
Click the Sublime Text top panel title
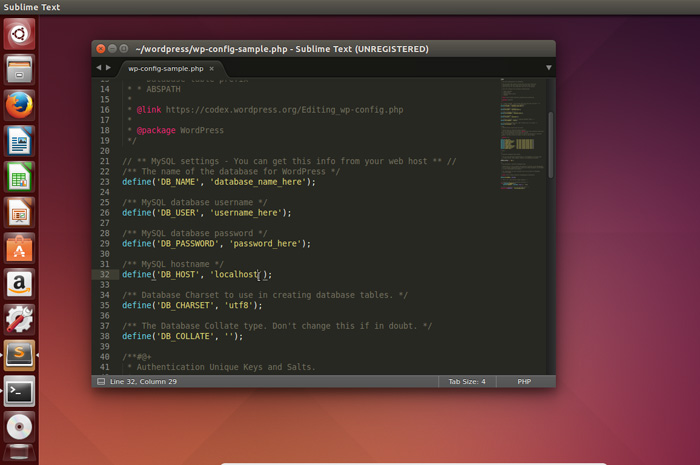click(x=32, y=7)
